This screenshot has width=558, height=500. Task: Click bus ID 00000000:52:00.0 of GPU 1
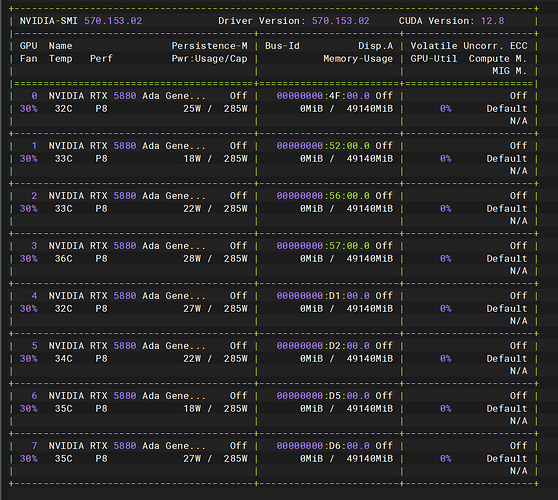(323, 146)
